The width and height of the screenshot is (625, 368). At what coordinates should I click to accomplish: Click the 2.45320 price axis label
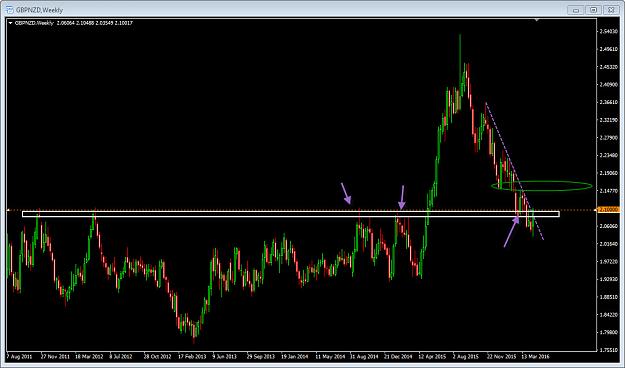click(x=608, y=67)
